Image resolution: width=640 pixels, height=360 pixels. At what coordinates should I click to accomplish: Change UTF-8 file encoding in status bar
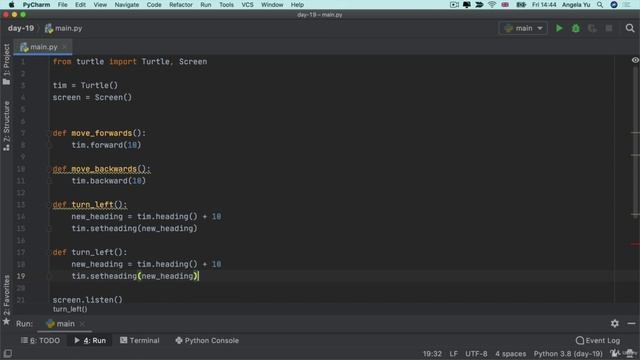476,353
